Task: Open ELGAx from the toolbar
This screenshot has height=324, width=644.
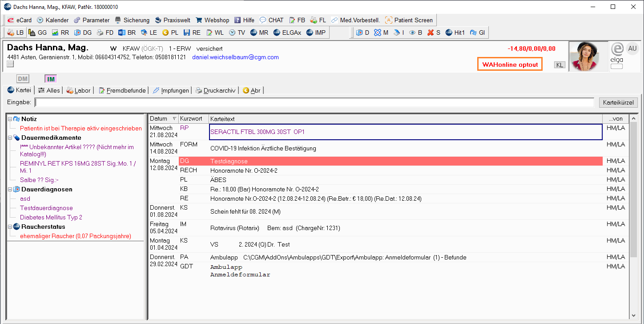Action: (x=287, y=32)
